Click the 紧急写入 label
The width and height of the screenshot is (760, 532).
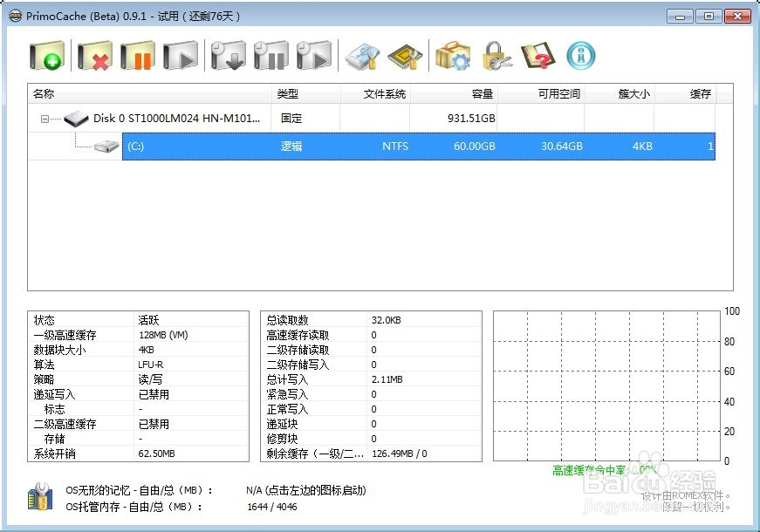click(287, 394)
